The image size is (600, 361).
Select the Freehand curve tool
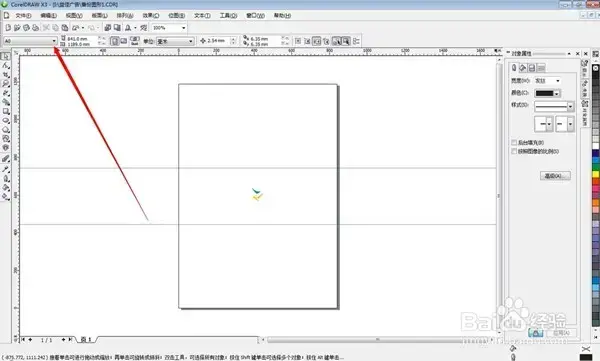click(x=5, y=93)
